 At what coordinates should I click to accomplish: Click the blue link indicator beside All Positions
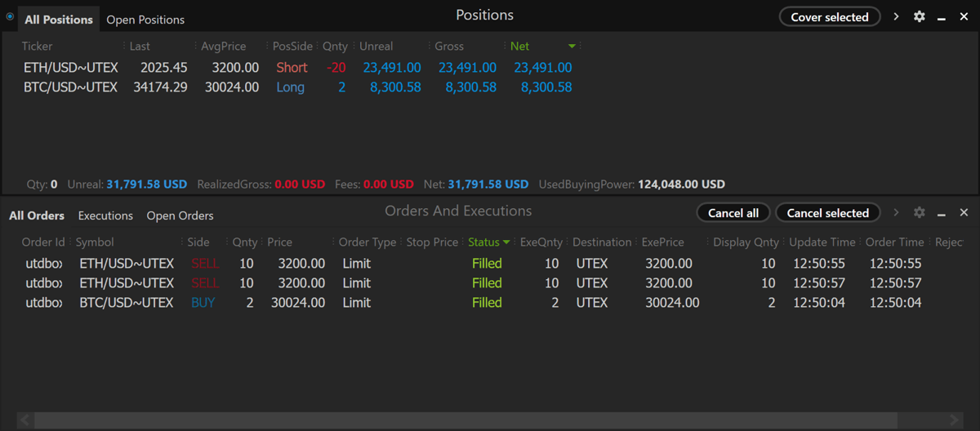[x=10, y=16]
